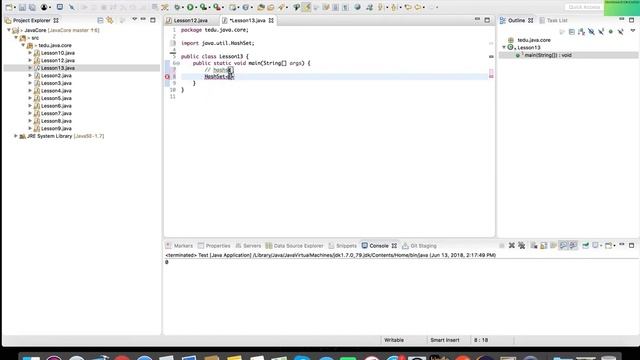The width and height of the screenshot is (640, 360).
Task: Open Project Explorer View Menu arrow
Action: 134,19
